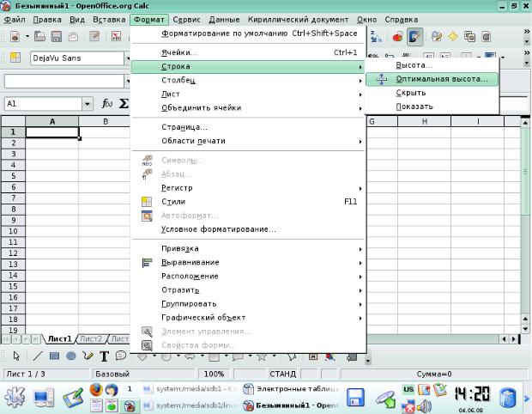Select the Ellipse drawing tool
The image size is (532, 414).
point(71,356)
